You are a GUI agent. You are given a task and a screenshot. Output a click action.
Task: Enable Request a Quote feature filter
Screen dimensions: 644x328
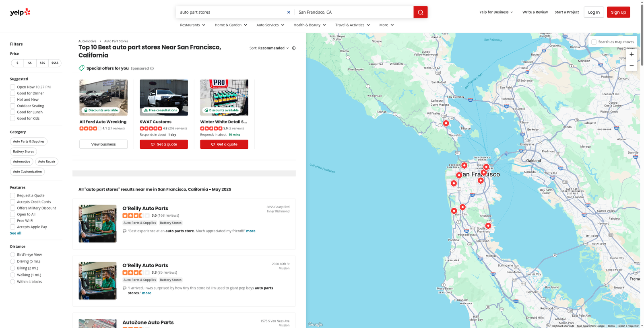12,195
